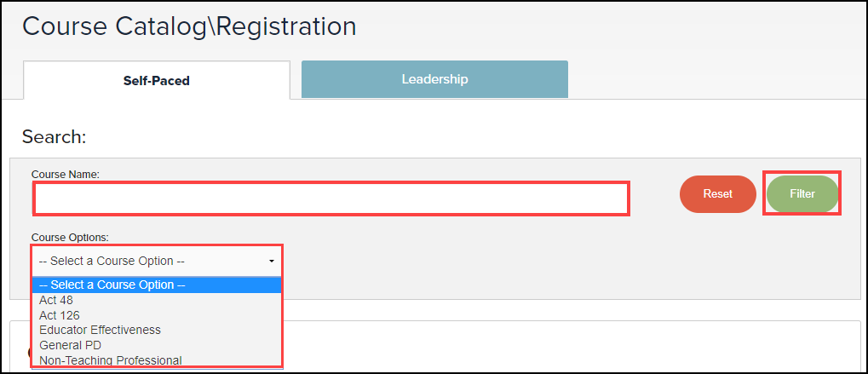Click empty gray area beneath the Reset button
Image resolution: width=868 pixels, height=374 pixels.
tap(717, 256)
